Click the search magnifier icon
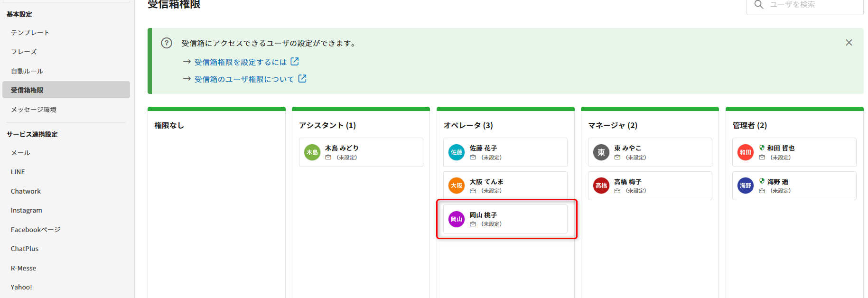 tap(759, 5)
